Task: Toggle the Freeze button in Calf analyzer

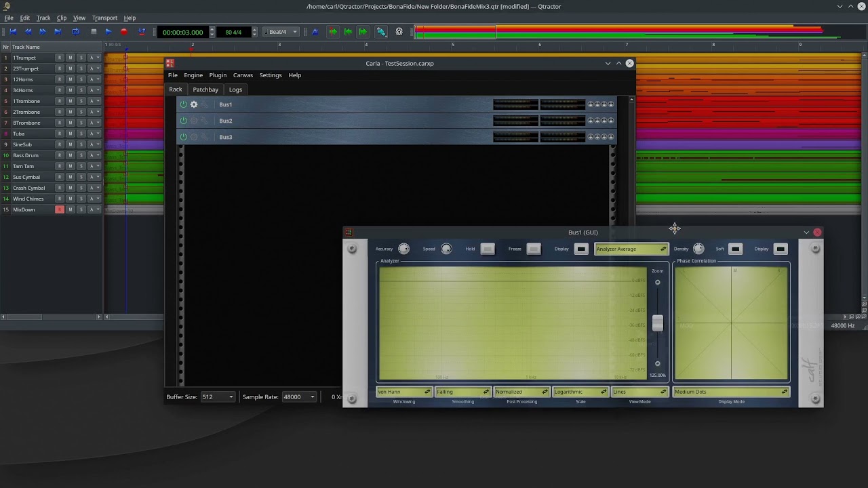Action: click(x=534, y=249)
